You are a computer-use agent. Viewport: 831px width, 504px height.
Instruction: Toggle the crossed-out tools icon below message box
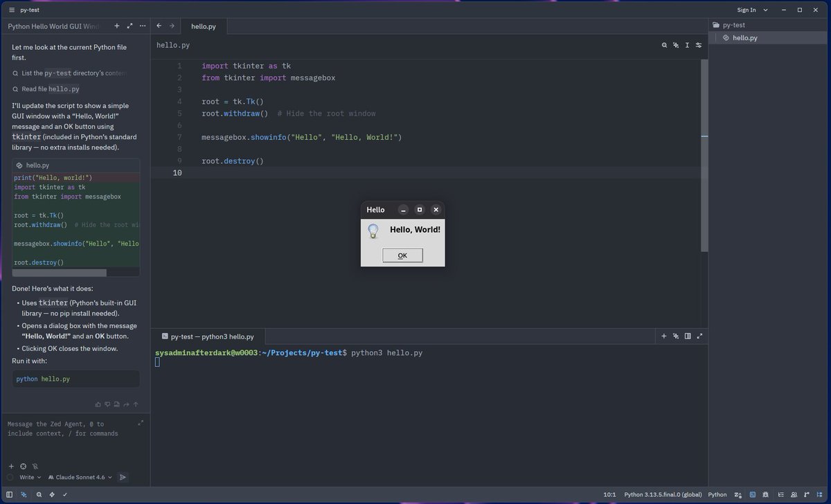pyautogui.click(x=35, y=467)
